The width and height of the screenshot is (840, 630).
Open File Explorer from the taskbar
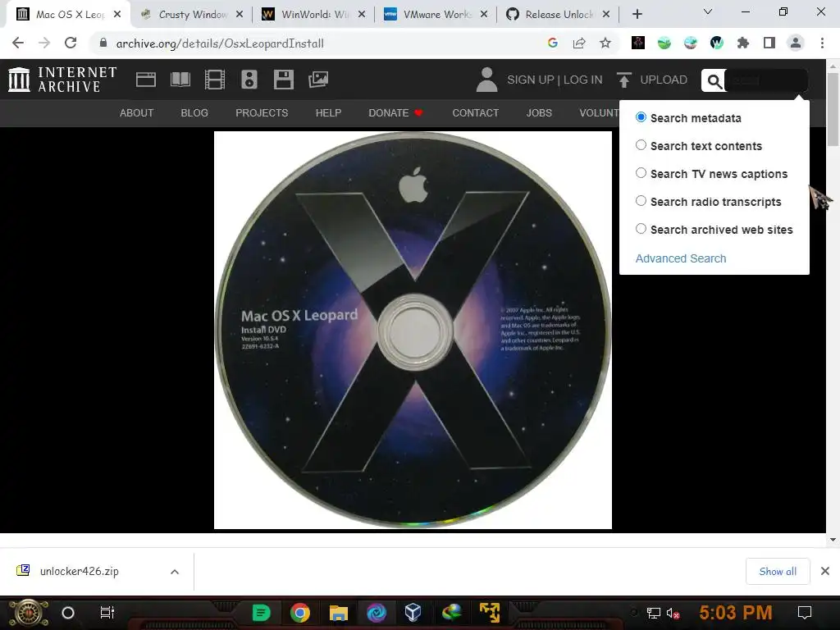[339, 612]
